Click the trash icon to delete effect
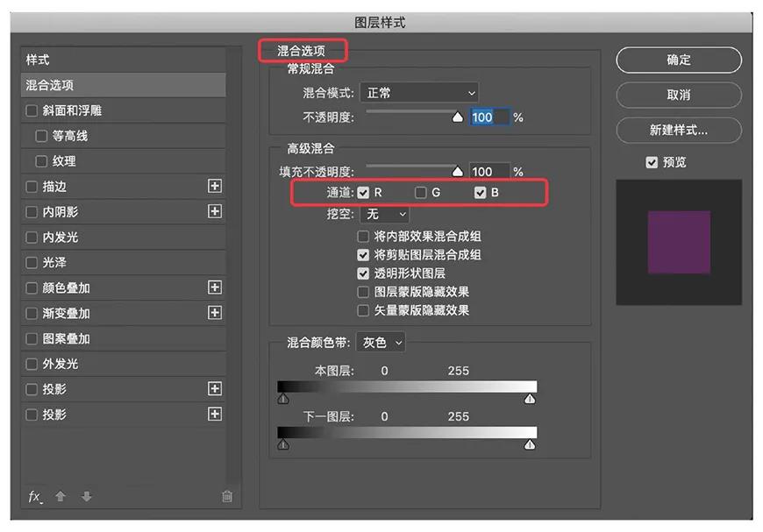Viewport: 763px width, 532px height. tap(227, 496)
